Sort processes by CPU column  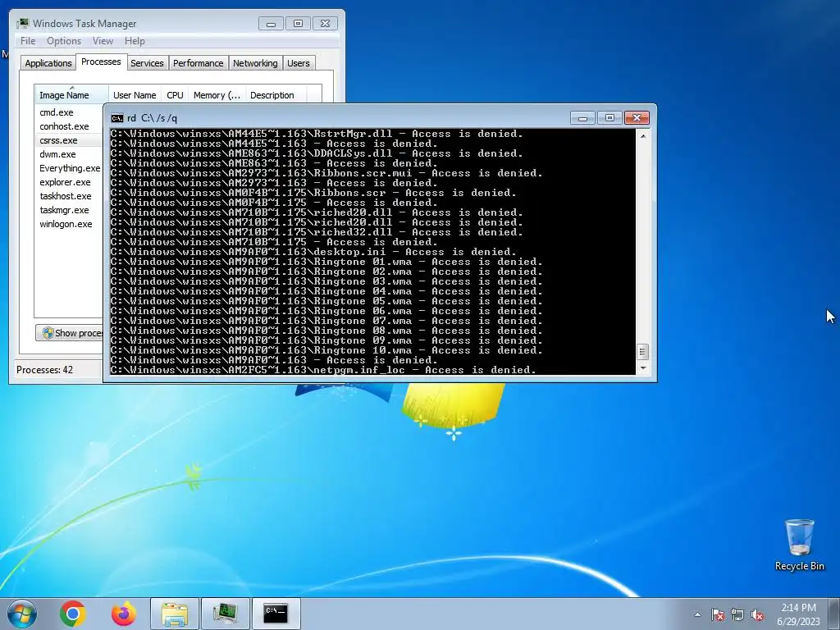click(x=175, y=95)
